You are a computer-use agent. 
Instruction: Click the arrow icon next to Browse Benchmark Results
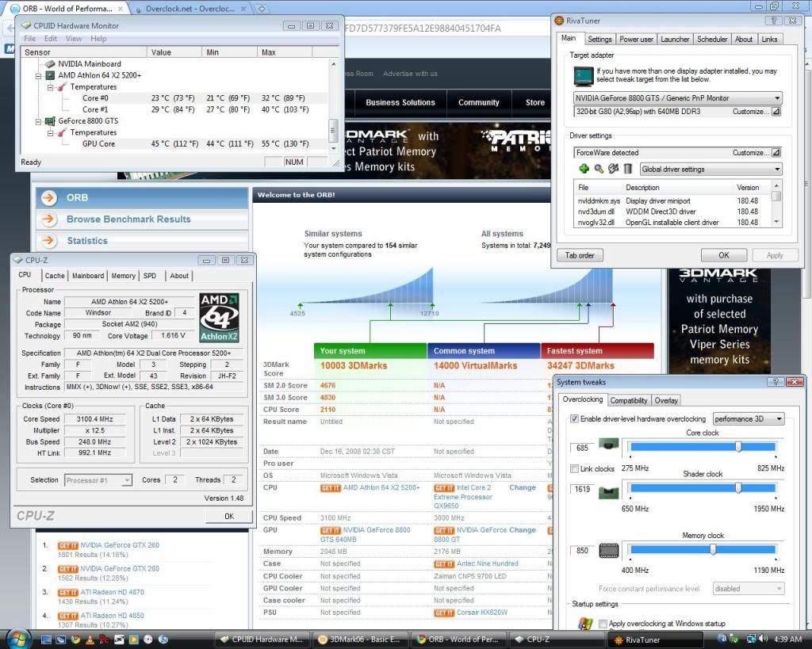pos(48,219)
